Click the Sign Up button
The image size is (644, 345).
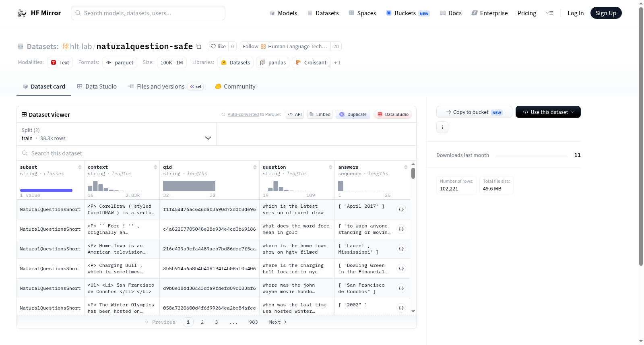pyautogui.click(x=606, y=13)
